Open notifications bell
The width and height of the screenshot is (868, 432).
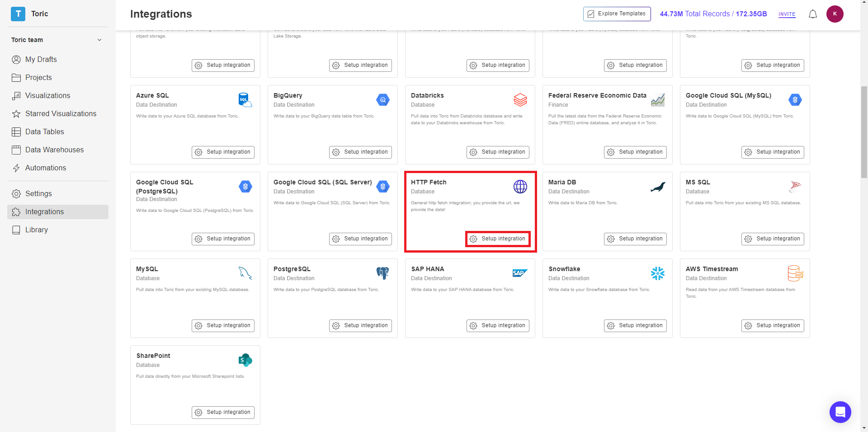click(812, 14)
